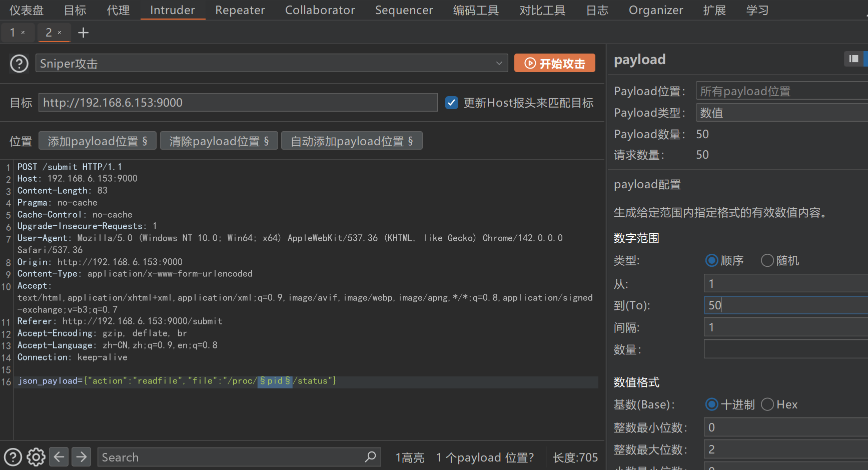
Task: Go to previous search match arrow
Action: 59,457
